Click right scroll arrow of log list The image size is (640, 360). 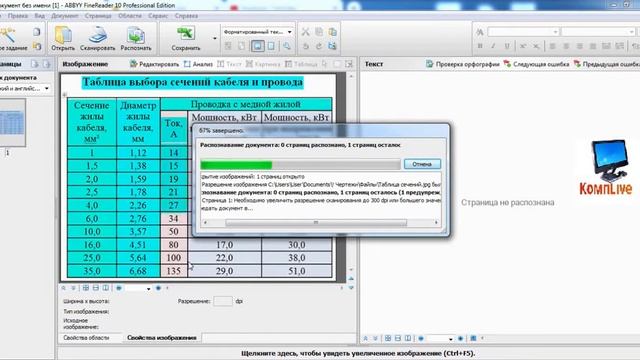[x=436, y=223]
